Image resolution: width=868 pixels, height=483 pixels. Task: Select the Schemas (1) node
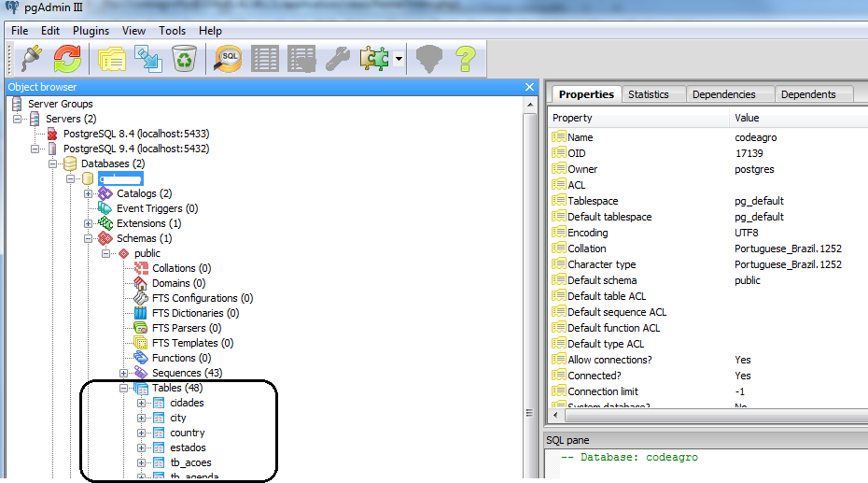(x=144, y=238)
